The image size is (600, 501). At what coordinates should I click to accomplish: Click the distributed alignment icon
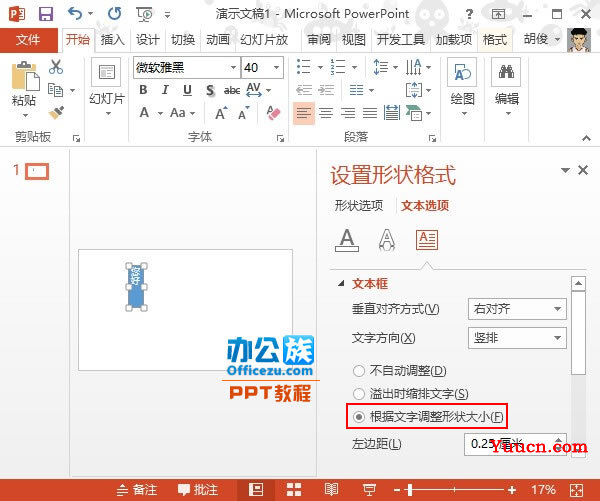pos(392,113)
